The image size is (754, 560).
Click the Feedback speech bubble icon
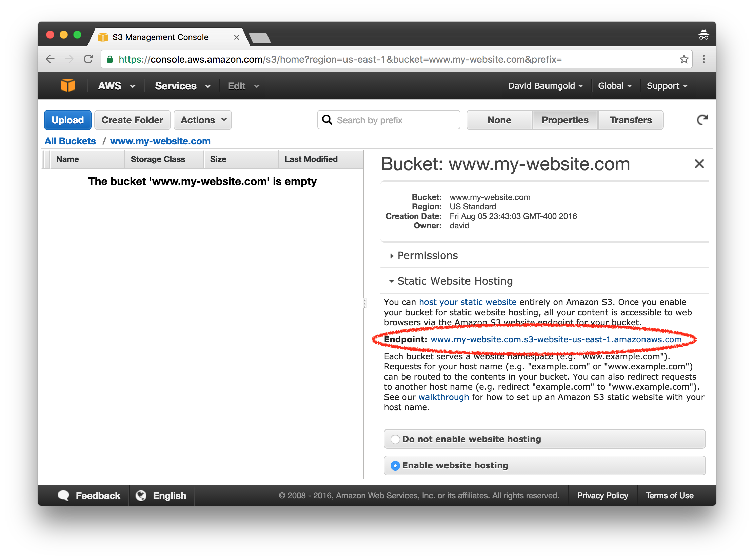tap(63, 496)
